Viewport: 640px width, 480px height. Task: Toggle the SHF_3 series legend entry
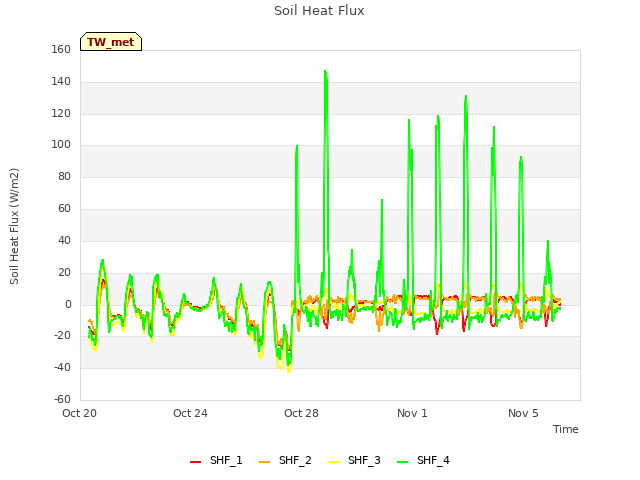(354, 460)
